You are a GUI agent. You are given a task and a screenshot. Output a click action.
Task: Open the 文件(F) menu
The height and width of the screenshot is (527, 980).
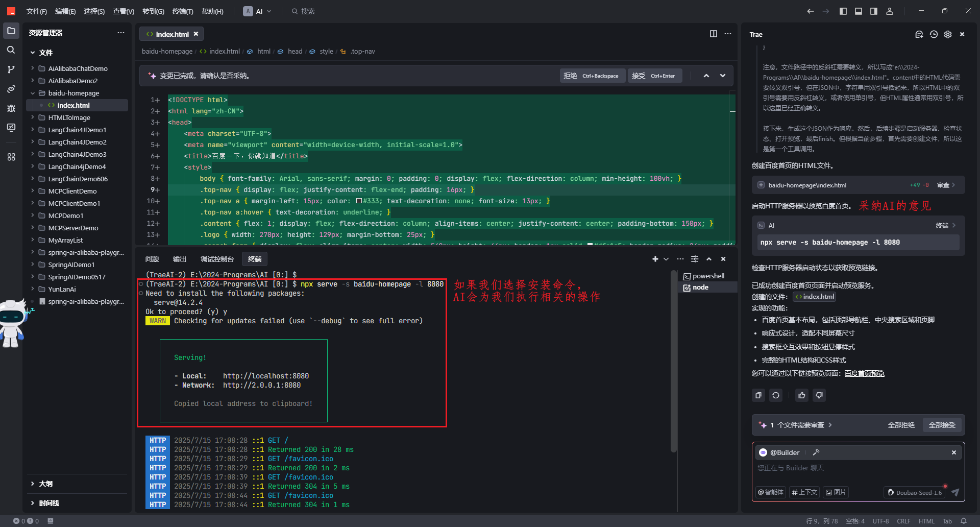(x=37, y=11)
